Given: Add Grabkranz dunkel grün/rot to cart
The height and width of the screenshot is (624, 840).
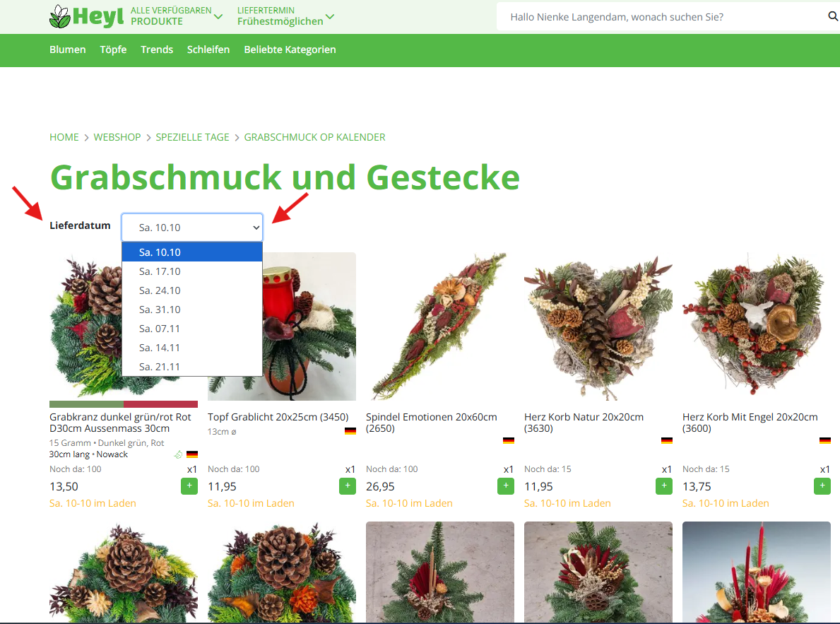Looking at the screenshot, I should (189, 486).
